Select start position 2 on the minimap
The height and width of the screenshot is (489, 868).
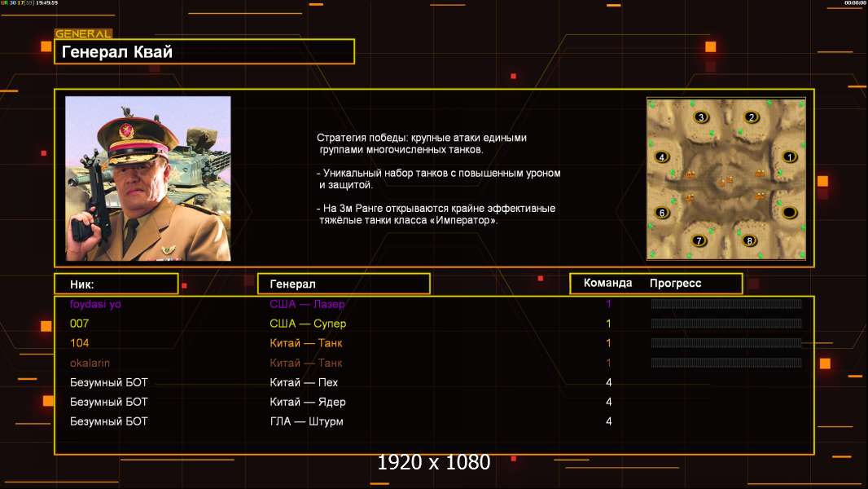[752, 117]
